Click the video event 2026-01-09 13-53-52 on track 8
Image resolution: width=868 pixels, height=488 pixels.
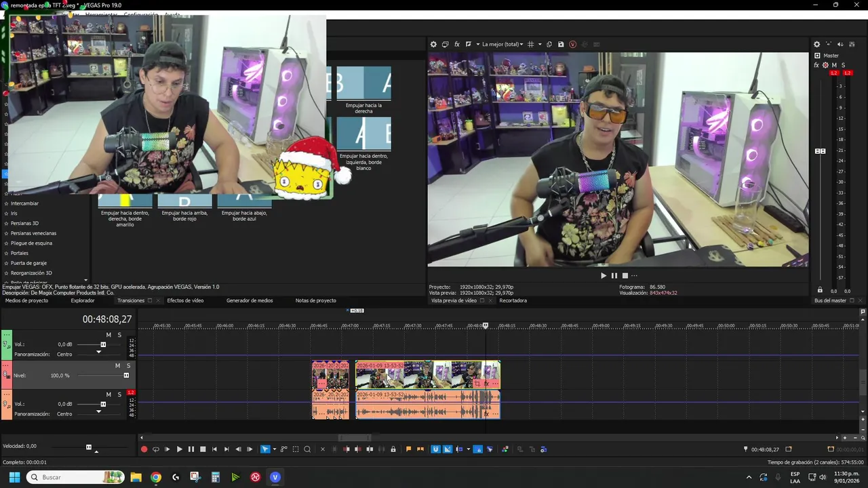pos(427,374)
